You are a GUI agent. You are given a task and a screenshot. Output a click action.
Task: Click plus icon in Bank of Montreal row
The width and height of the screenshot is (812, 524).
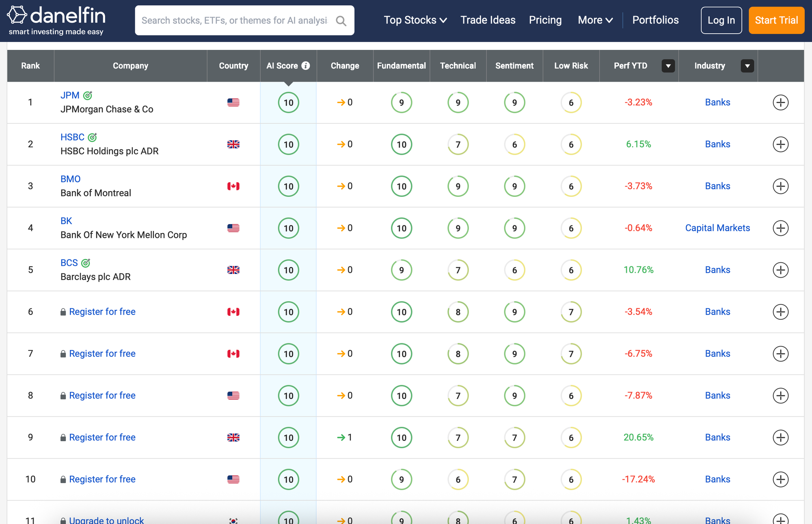coord(780,186)
